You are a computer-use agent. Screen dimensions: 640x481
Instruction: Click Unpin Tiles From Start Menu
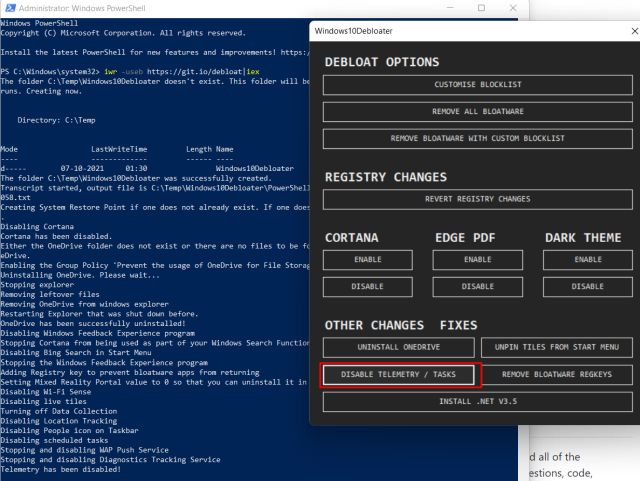click(x=557, y=347)
